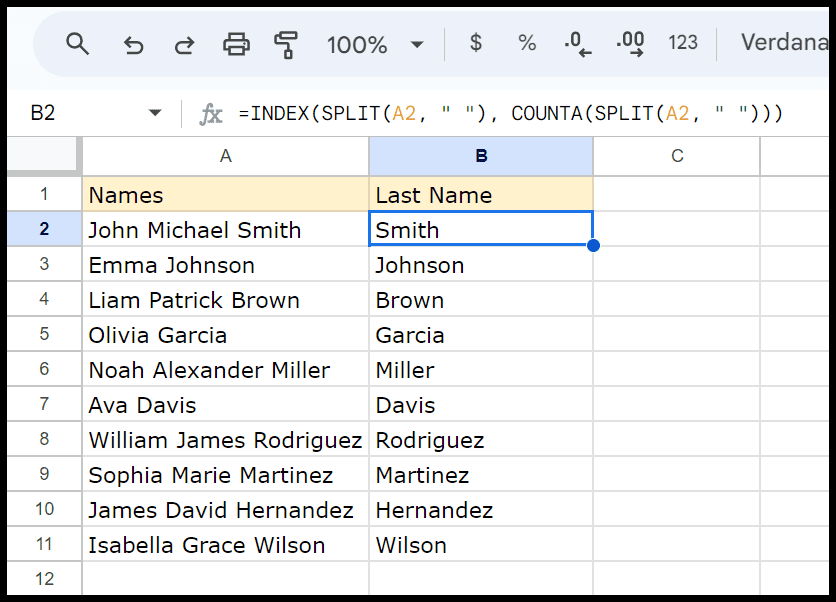Select the cell containing Rodriguez
Screen dimensions: 836x602
pyautogui.click(x=481, y=439)
